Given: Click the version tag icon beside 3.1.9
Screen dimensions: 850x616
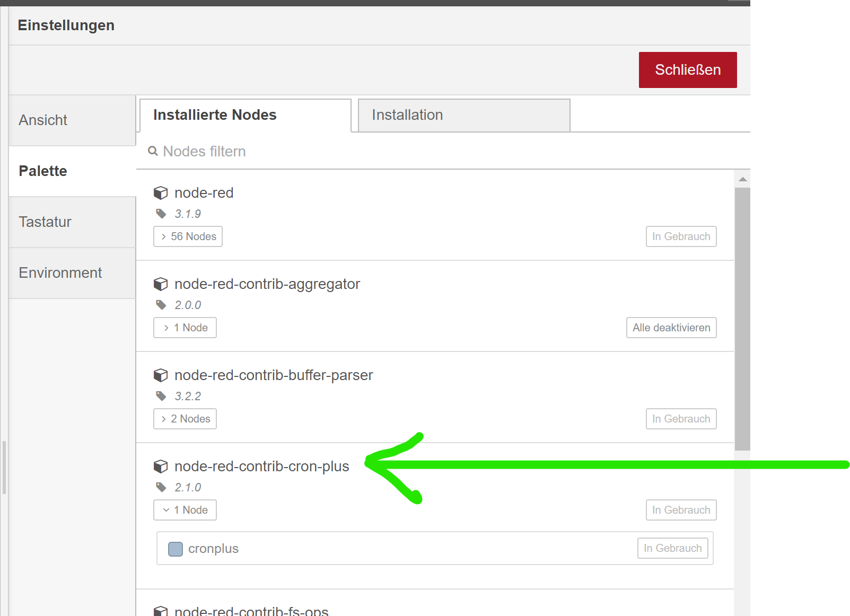Looking at the screenshot, I should pos(161,214).
